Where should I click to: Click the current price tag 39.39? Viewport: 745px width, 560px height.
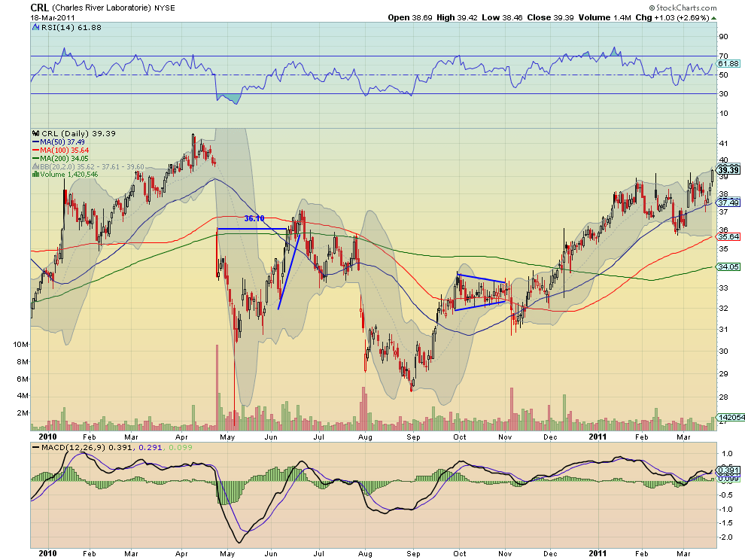(x=728, y=170)
